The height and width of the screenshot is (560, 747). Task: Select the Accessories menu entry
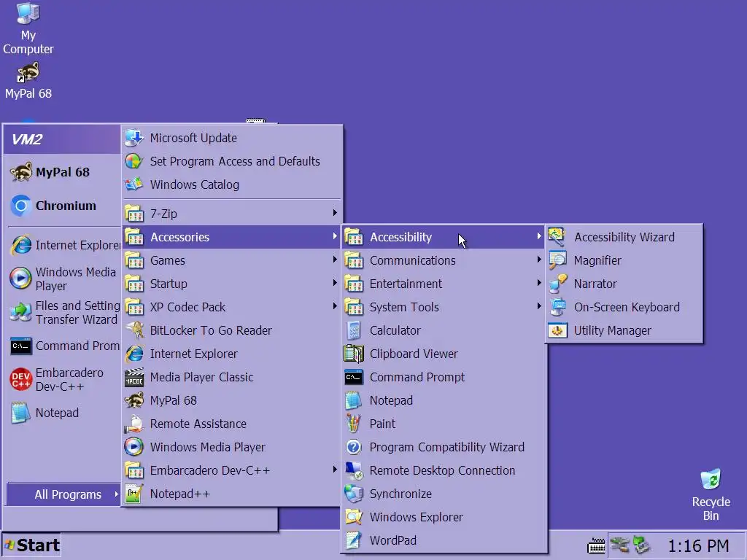click(232, 237)
